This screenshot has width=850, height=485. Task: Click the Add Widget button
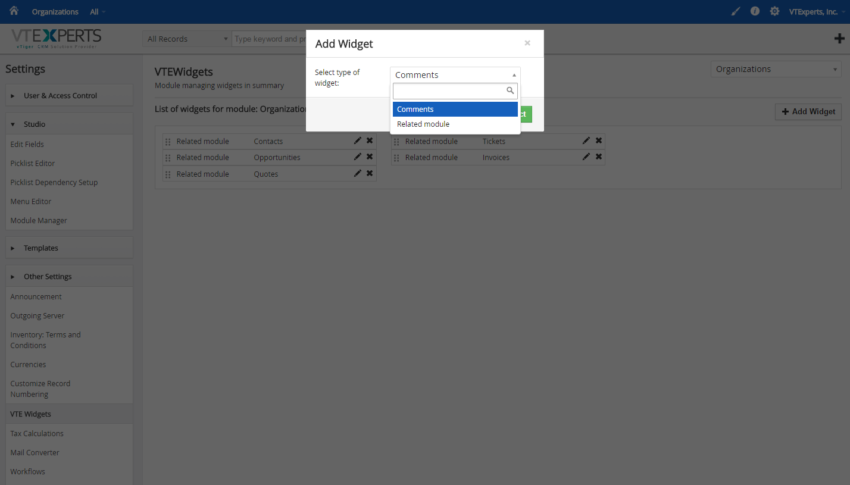coord(808,111)
